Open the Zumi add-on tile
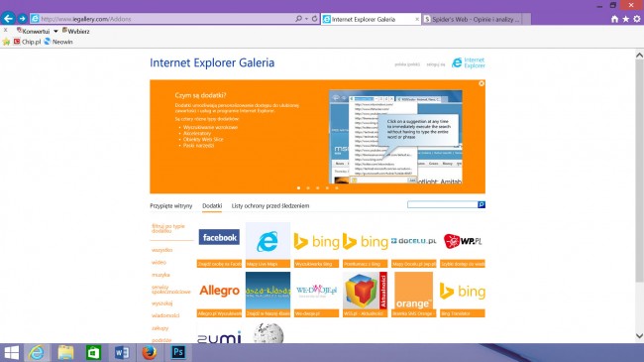The image size is (644, 362). 219,332
